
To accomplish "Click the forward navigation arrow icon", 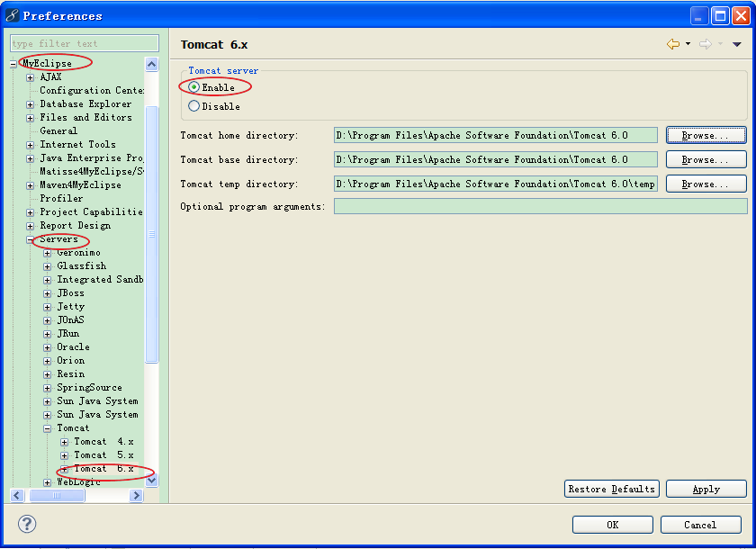I will point(706,44).
